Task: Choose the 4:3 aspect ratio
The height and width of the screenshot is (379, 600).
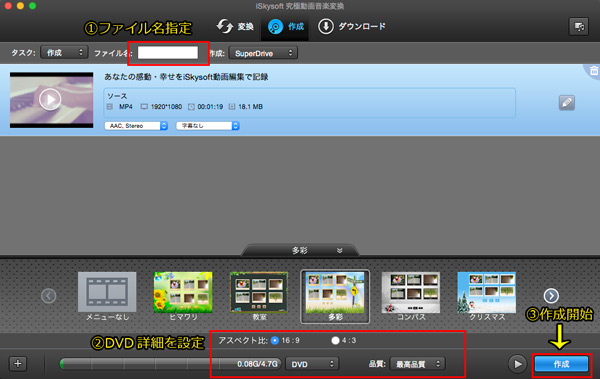Action: [x=335, y=340]
